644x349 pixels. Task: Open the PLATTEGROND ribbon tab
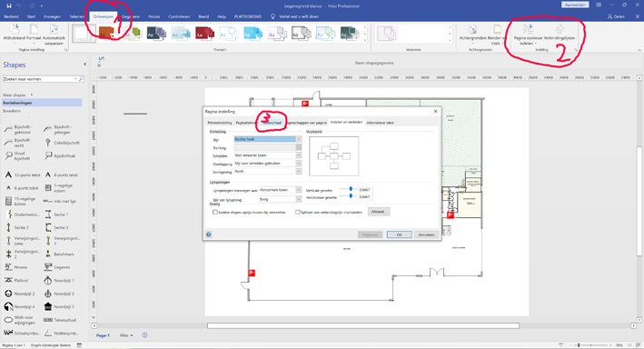(248, 16)
